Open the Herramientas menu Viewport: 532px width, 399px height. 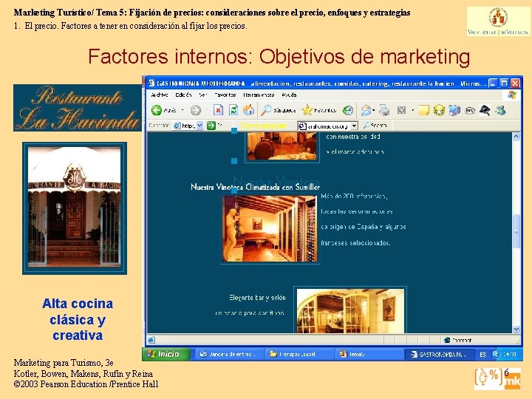click(259, 95)
